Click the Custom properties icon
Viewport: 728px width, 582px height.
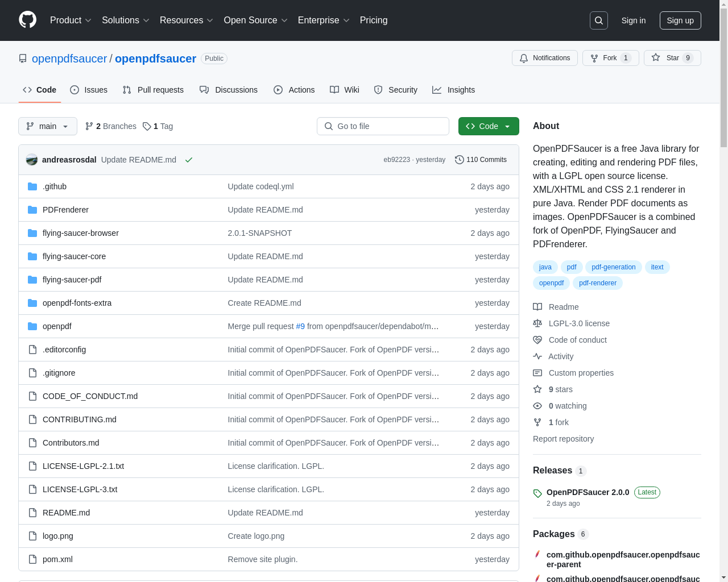[x=537, y=373]
